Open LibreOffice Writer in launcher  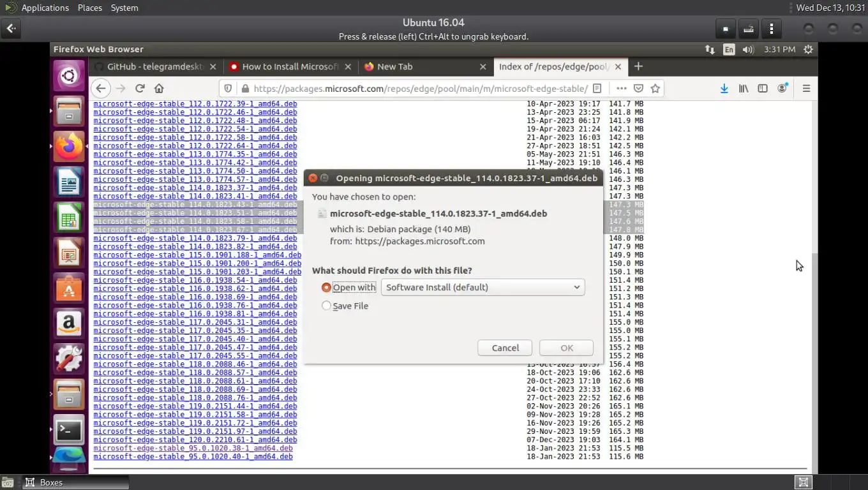(68, 183)
